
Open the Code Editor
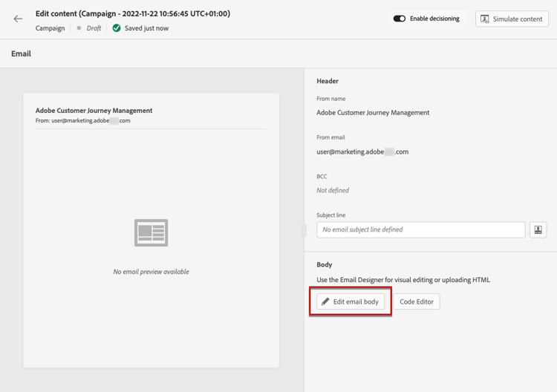pos(417,301)
